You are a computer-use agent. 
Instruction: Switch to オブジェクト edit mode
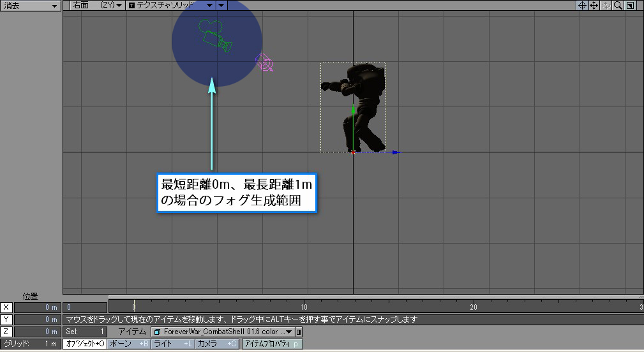coord(85,344)
